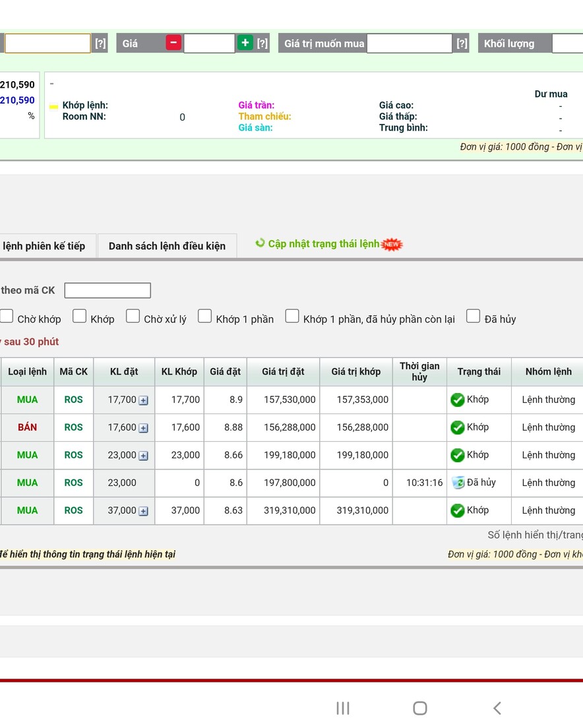Screen dimensions: 583x728
Task: Tick the Đã hủy filter checkbox
Action: (x=473, y=317)
